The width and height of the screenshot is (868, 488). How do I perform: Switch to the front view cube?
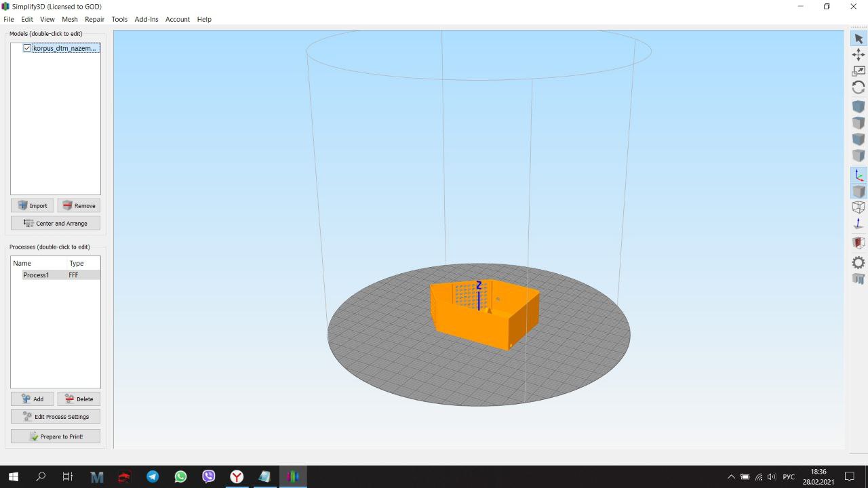[x=859, y=140]
